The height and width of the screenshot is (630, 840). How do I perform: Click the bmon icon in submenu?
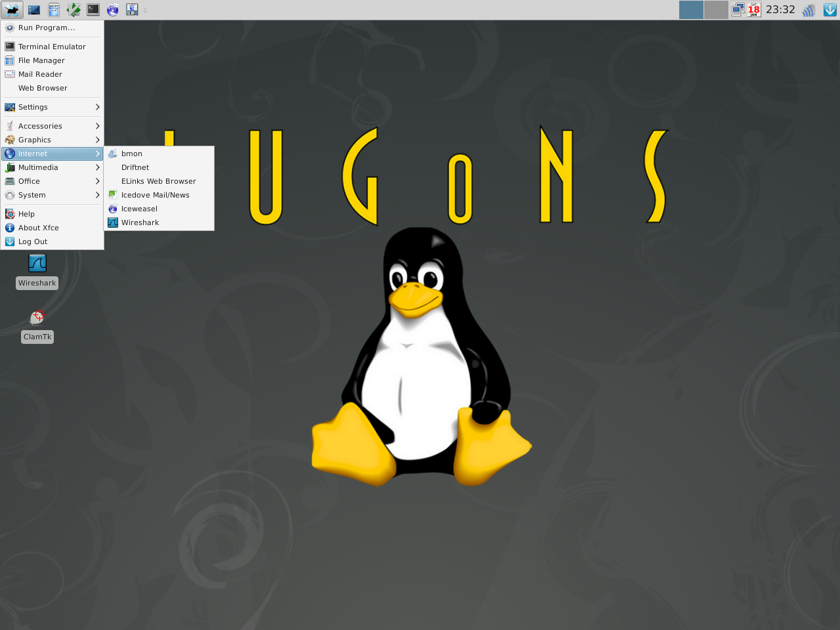(x=113, y=154)
